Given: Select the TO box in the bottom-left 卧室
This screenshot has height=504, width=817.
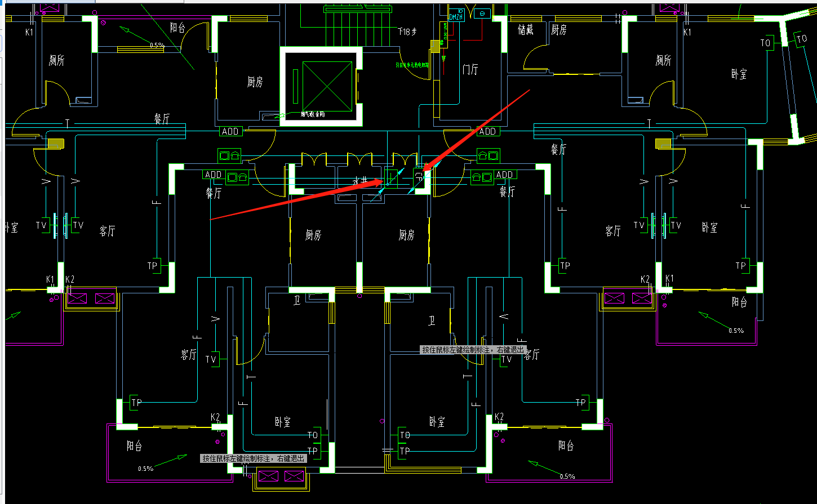Looking at the screenshot, I should pyautogui.click(x=313, y=435).
